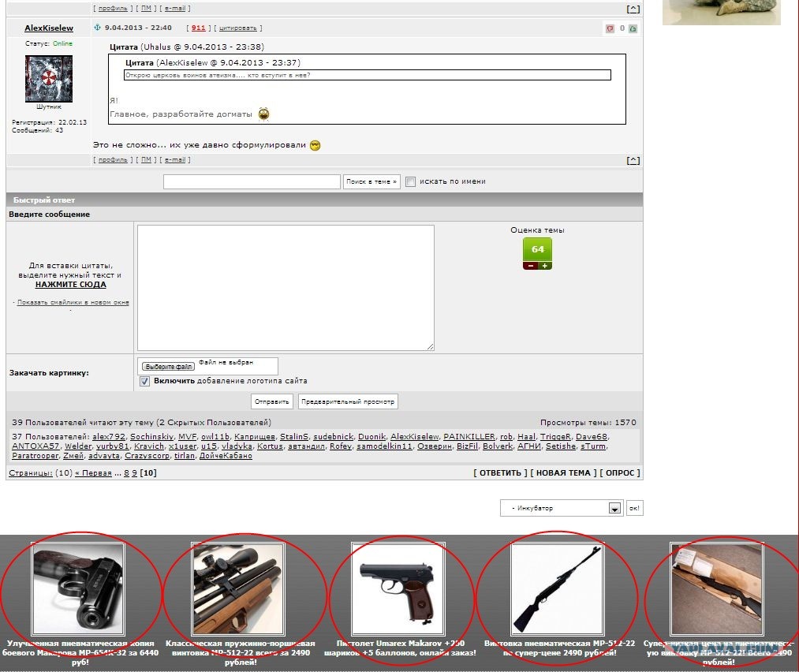This screenshot has height=672, width=799.
Task: Click AlexKiselew's Umbrella avatar image
Action: (49, 79)
